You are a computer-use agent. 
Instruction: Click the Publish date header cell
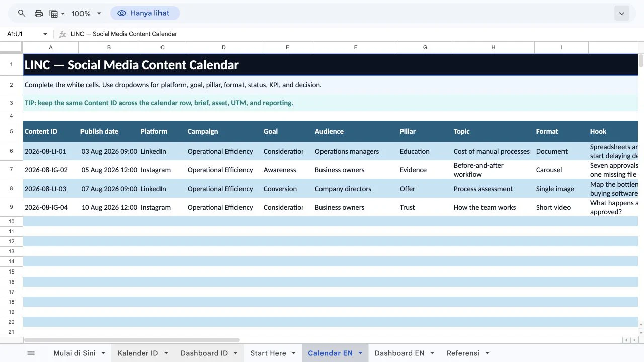pos(109,131)
